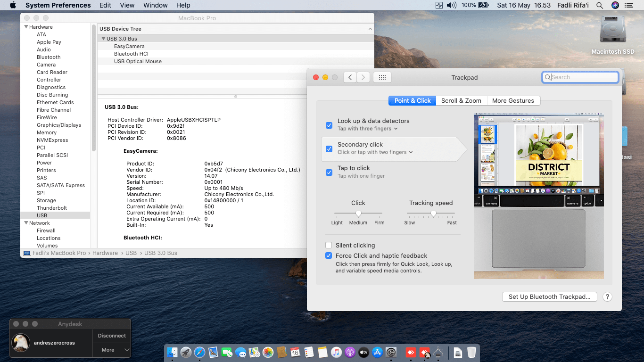Screen dimensions: 644x362
Task: Open the Trash in the dock
Action: pyautogui.click(x=471, y=352)
